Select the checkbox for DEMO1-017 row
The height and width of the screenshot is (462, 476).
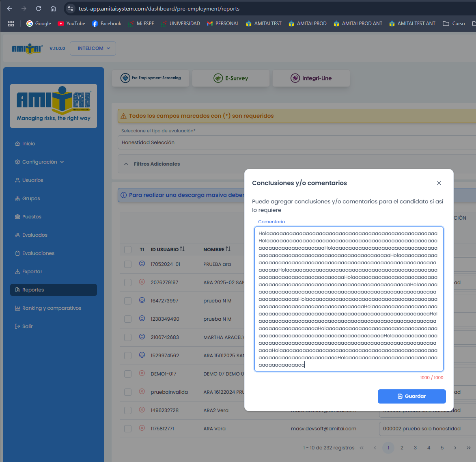coord(128,374)
